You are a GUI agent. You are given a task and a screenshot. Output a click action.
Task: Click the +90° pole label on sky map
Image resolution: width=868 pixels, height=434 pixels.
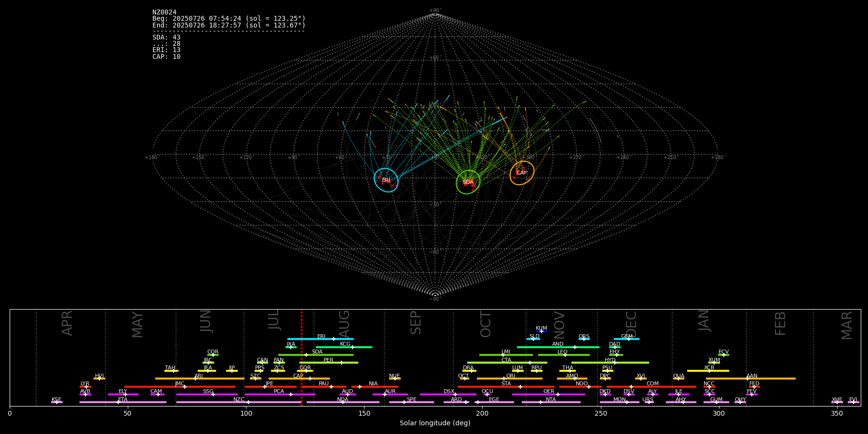(x=435, y=11)
